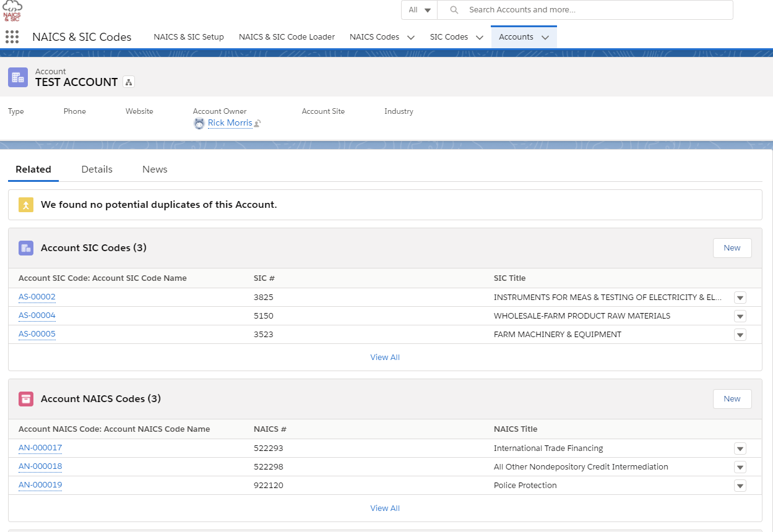The image size is (773, 532).
Task: Open row actions for Police Protection row
Action: coord(740,486)
